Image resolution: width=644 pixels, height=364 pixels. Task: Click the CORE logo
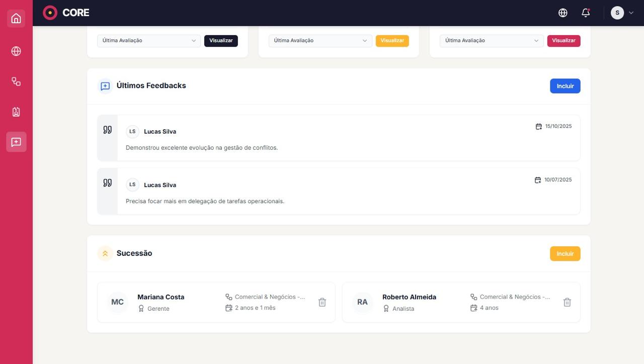point(66,13)
